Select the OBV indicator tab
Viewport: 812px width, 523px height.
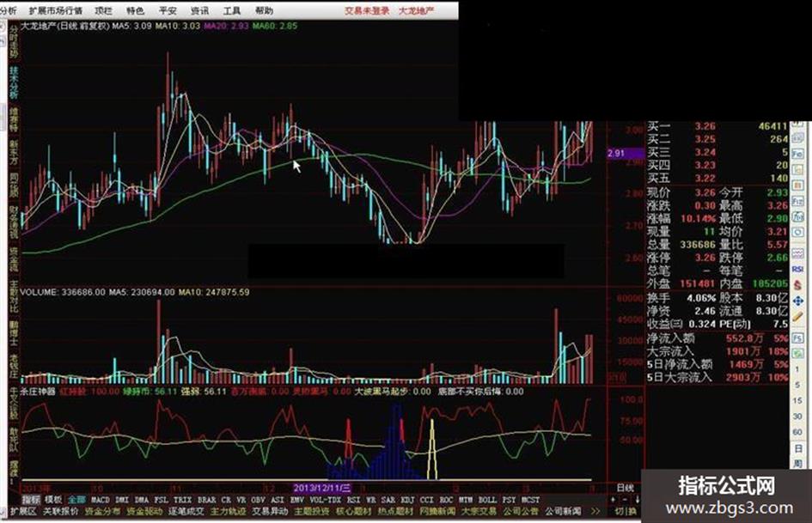(x=257, y=500)
